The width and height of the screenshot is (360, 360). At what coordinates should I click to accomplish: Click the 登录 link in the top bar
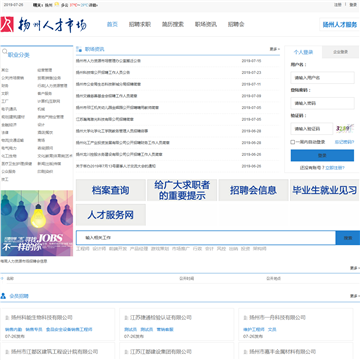(x=353, y=5)
